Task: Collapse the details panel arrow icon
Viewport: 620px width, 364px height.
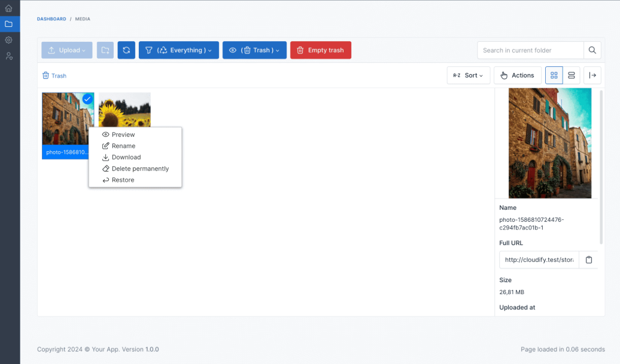Action: click(x=592, y=75)
